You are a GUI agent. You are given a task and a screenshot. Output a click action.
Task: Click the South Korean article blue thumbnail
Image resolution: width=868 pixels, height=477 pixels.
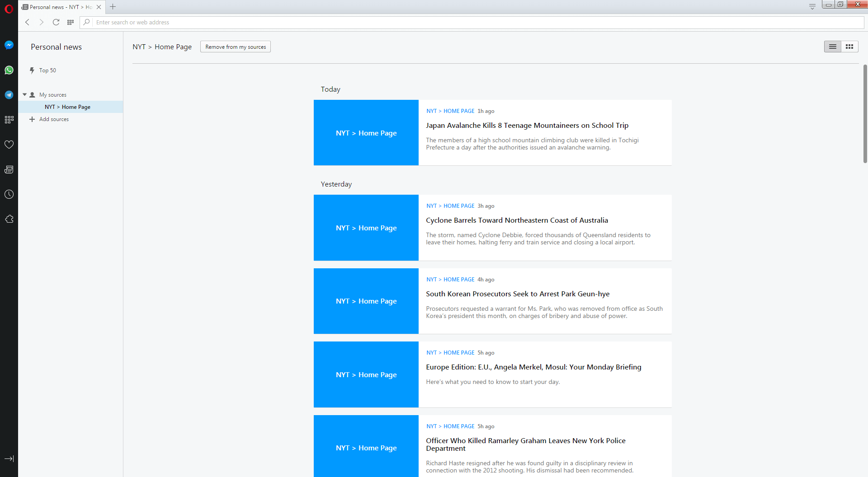coord(366,301)
